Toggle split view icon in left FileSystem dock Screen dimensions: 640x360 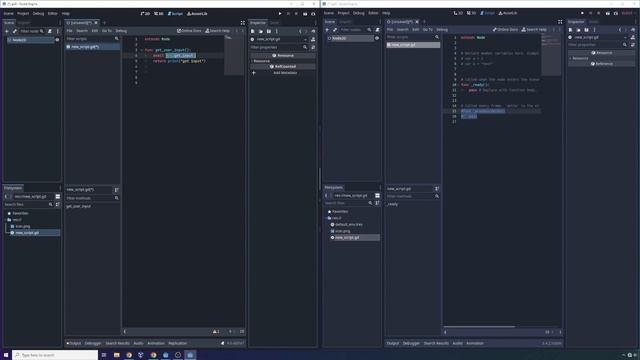pos(58,196)
